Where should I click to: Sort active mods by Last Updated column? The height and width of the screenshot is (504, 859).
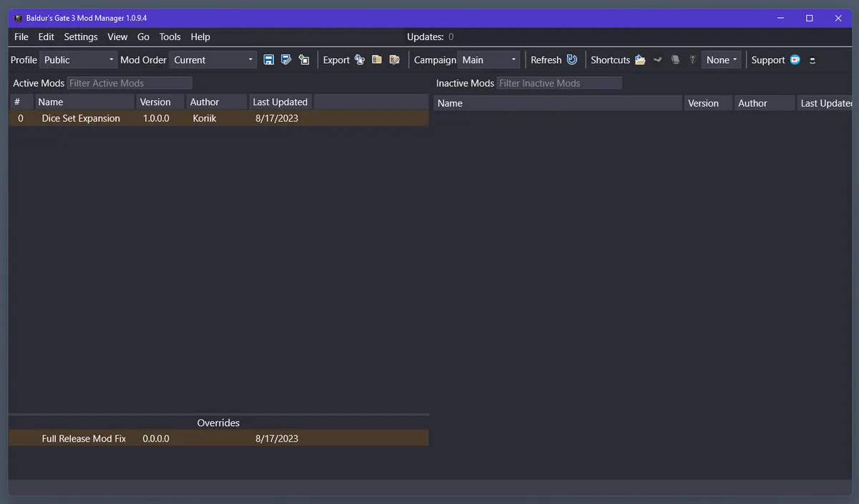tap(280, 102)
